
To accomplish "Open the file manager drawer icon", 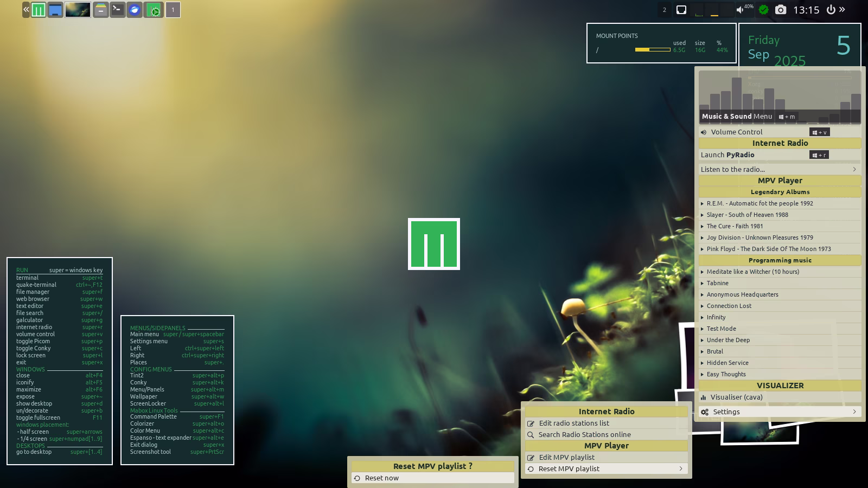I will (100, 10).
